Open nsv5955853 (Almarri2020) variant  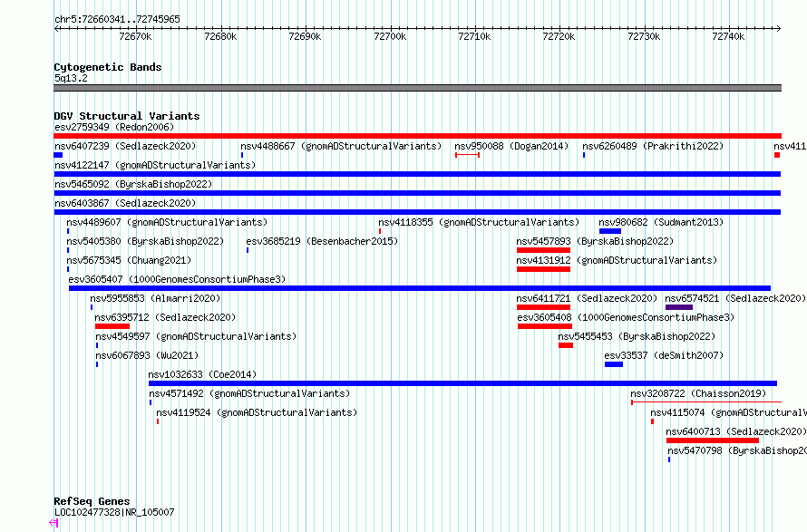(x=155, y=298)
